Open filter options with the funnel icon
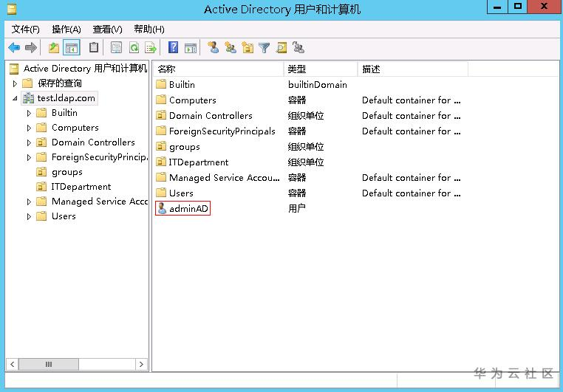 tap(265, 48)
